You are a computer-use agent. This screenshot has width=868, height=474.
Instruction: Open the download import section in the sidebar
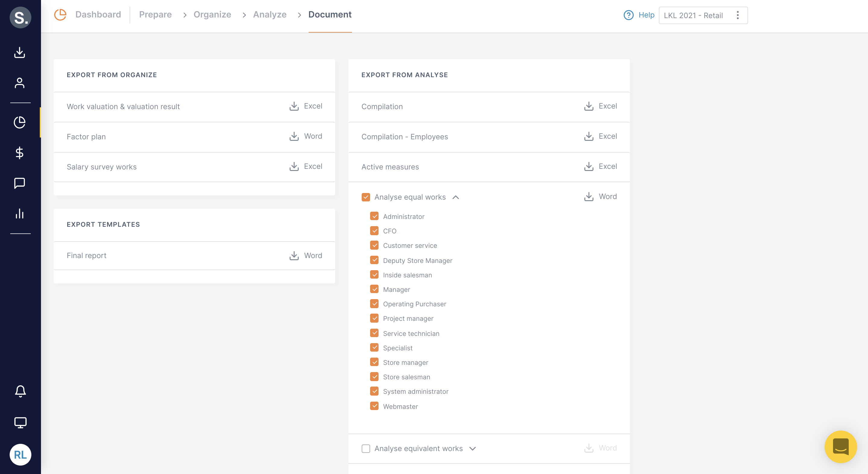(x=20, y=52)
